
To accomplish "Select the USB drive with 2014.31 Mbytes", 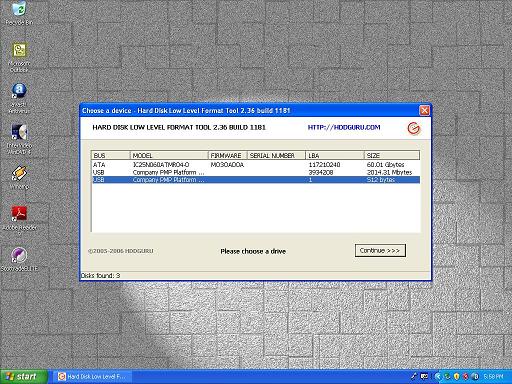I will (256, 172).
